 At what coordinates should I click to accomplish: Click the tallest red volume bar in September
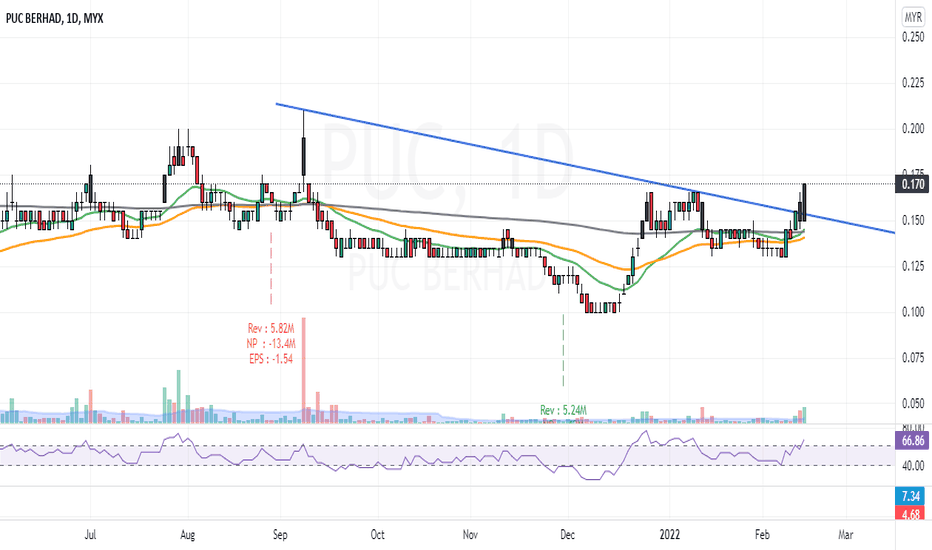coord(304,370)
